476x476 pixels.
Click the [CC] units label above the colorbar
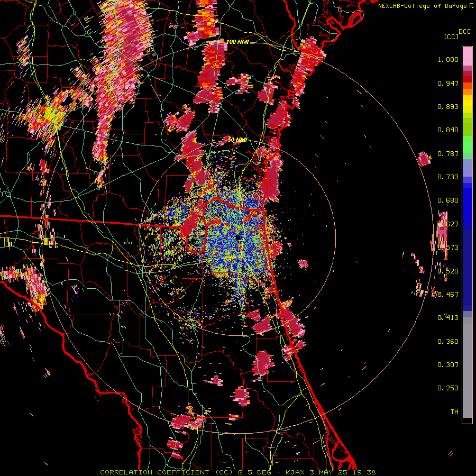pos(451,36)
